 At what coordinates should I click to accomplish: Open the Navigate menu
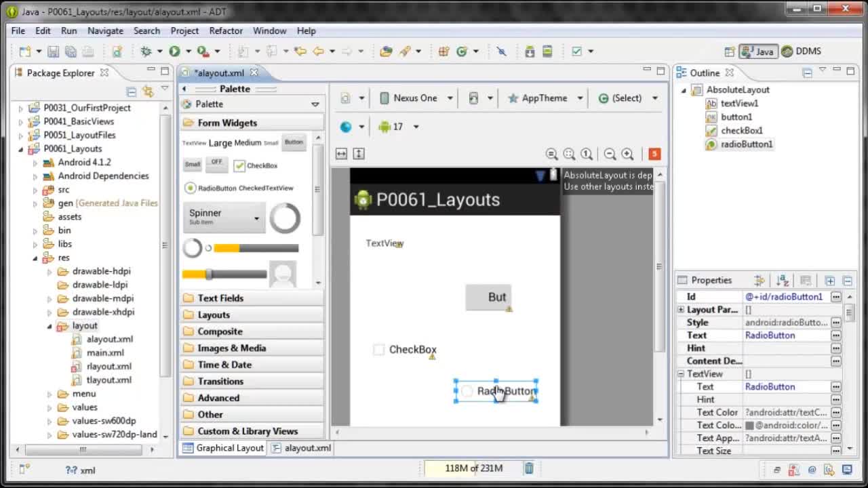[x=105, y=30]
